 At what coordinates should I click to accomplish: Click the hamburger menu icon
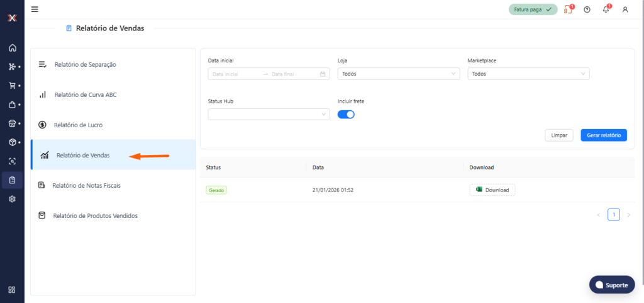pyautogui.click(x=35, y=9)
